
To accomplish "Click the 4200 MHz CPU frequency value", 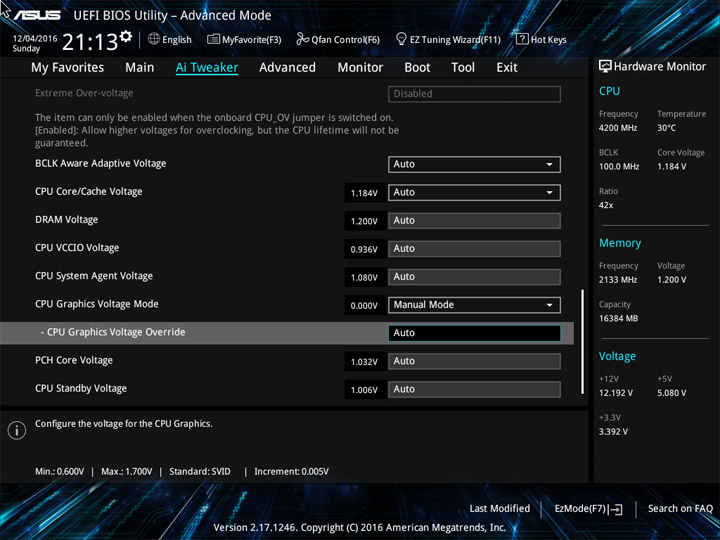I will point(618,128).
